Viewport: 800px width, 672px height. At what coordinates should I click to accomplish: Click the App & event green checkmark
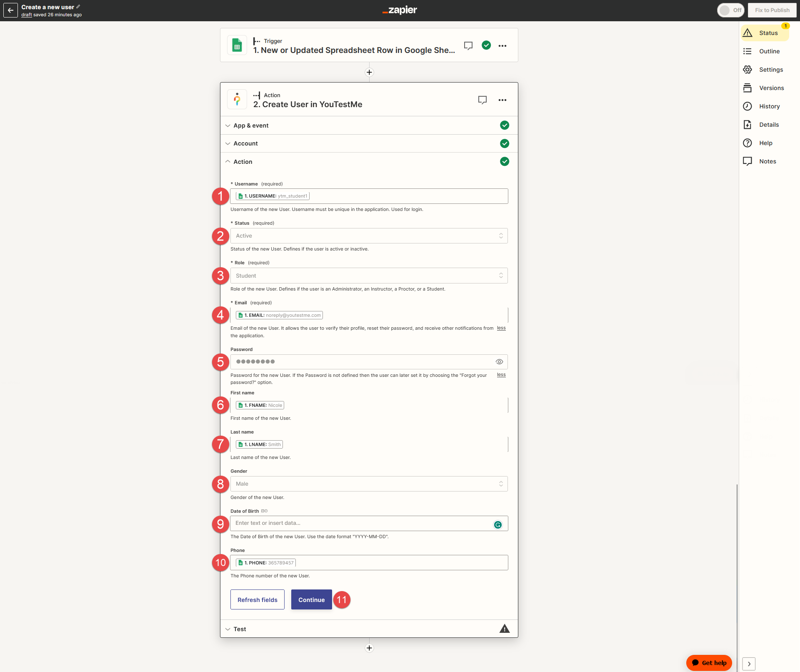click(505, 125)
